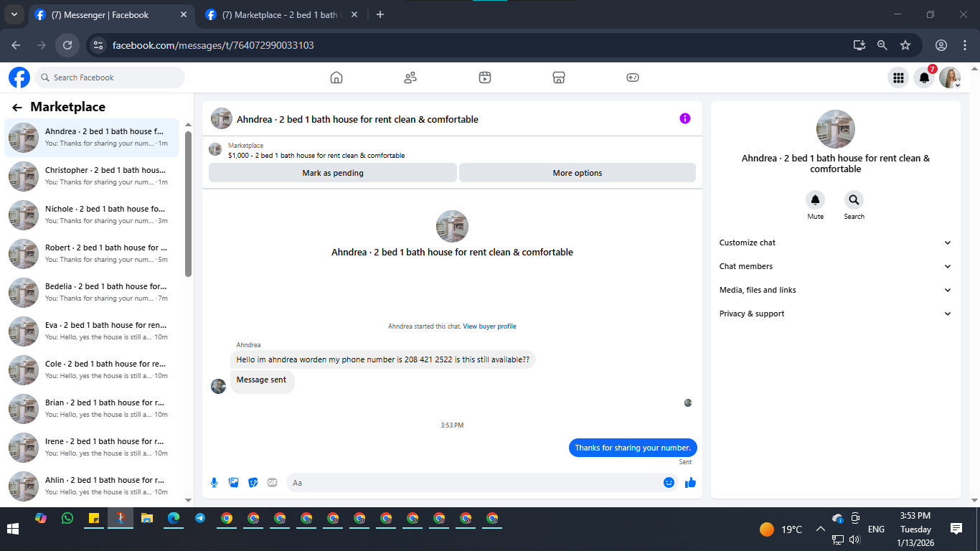Viewport: 980px width, 551px height.
Task: Open Eva conversation in chat list
Action: [92, 331]
